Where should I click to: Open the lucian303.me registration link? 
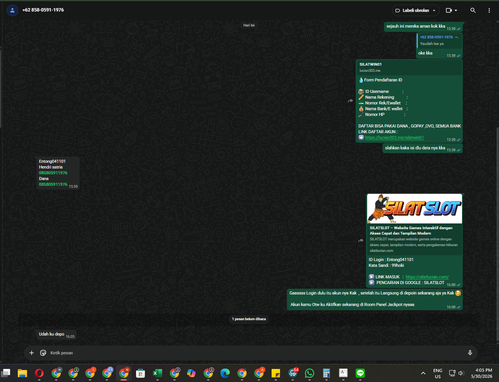click(394, 138)
